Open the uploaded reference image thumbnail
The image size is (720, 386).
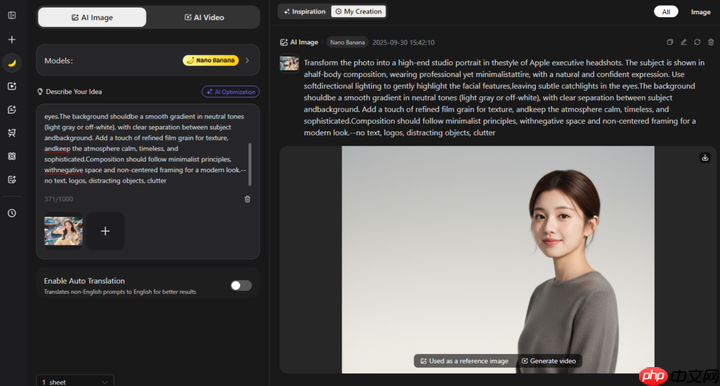coord(63,231)
